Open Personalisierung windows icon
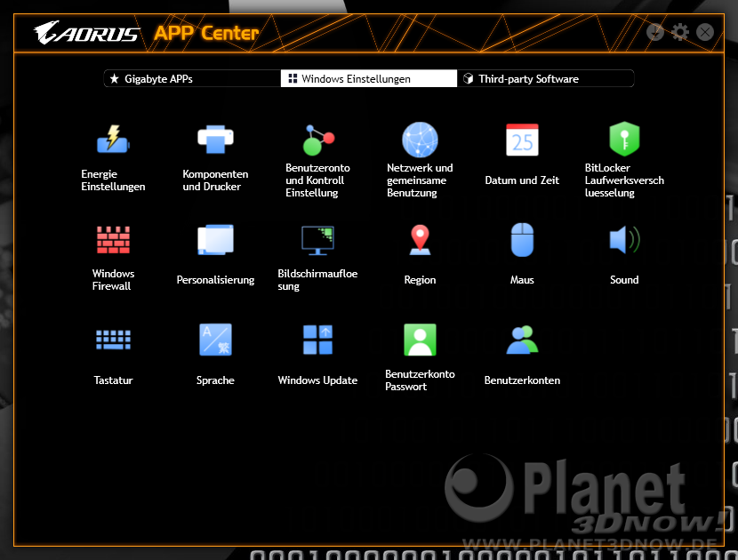 click(x=215, y=240)
